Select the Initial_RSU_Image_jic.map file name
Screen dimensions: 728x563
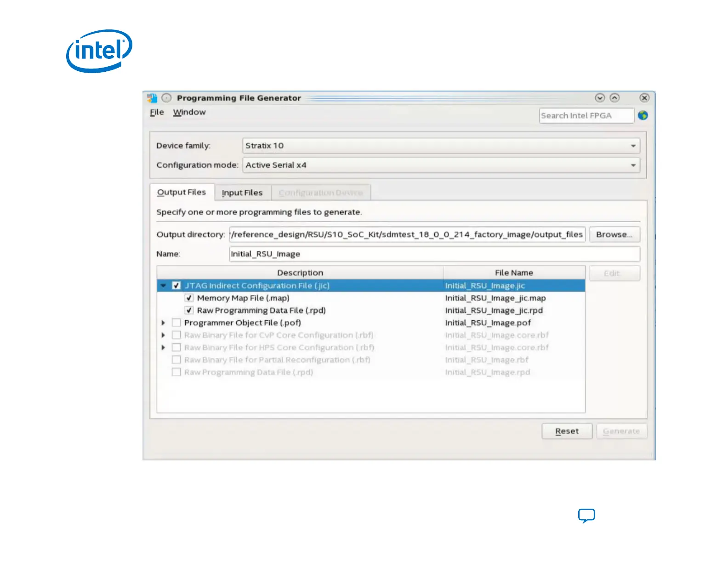click(495, 298)
